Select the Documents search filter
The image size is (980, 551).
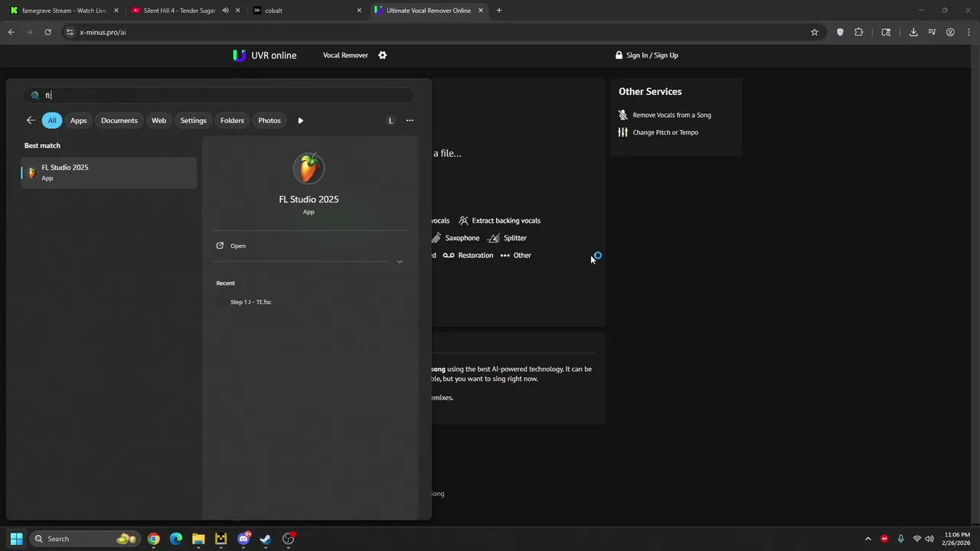click(119, 120)
